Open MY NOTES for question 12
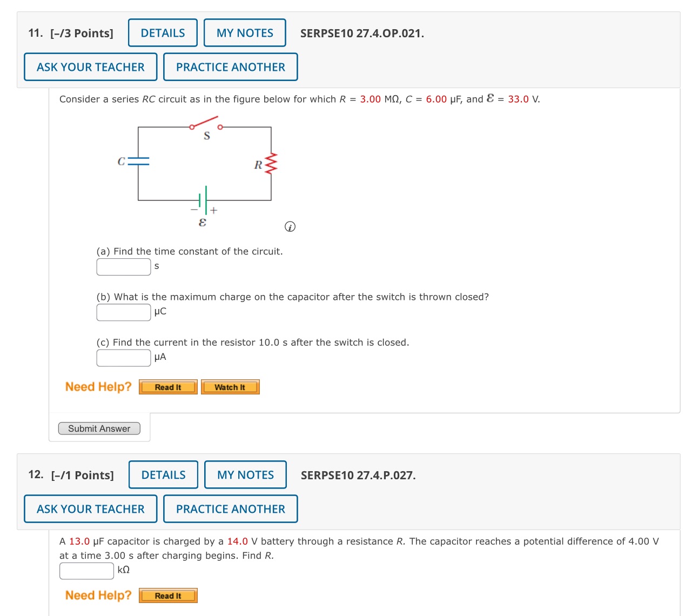Screen dimensions: 692x616 pyautogui.click(x=245, y=474)
